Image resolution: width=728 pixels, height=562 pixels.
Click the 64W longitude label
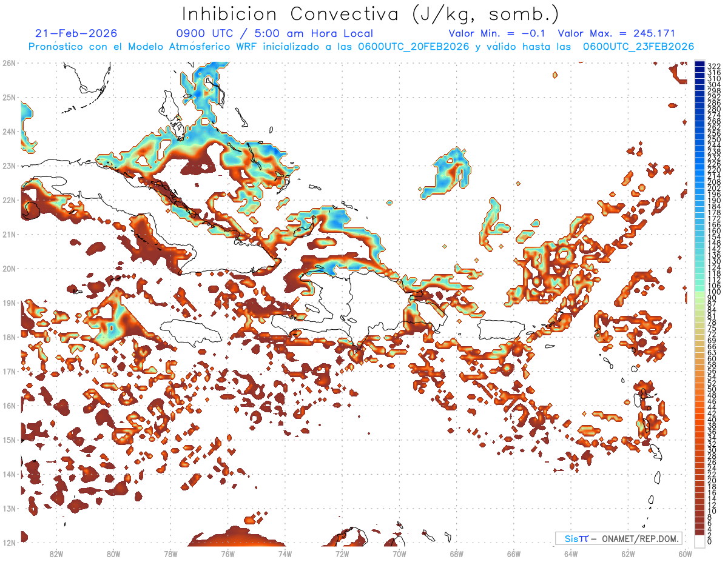(571, 554)
